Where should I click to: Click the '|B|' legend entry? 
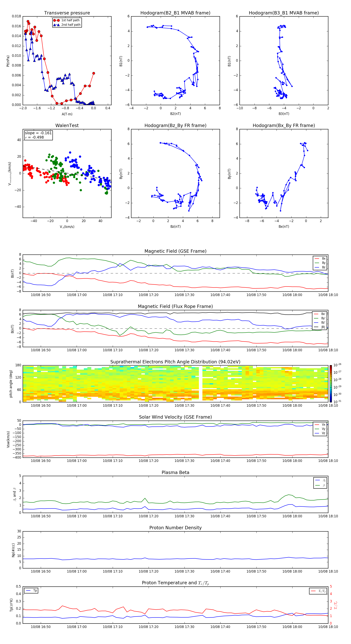click(320, 327)
